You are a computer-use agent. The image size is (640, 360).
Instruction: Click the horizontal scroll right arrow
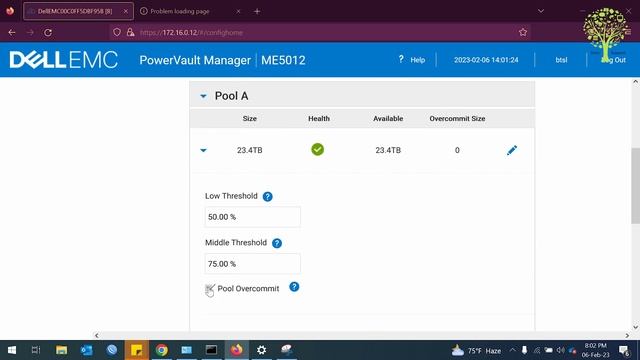(627, 336)
